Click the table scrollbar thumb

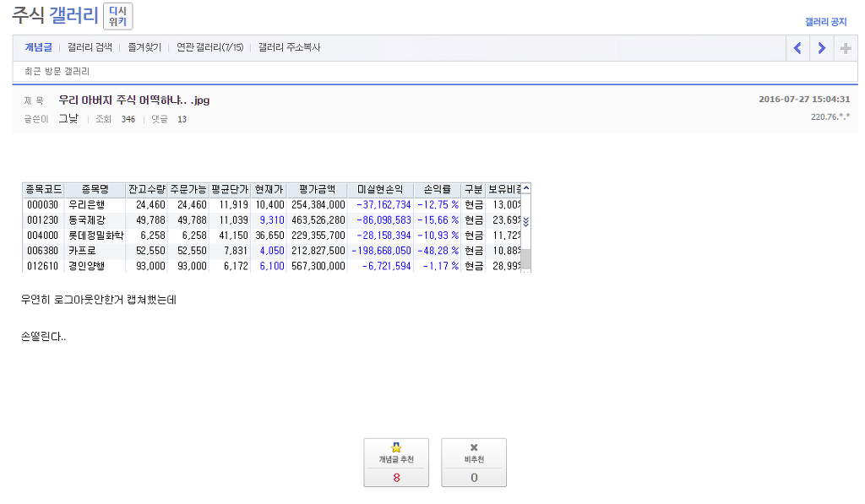tap(526, 258)
